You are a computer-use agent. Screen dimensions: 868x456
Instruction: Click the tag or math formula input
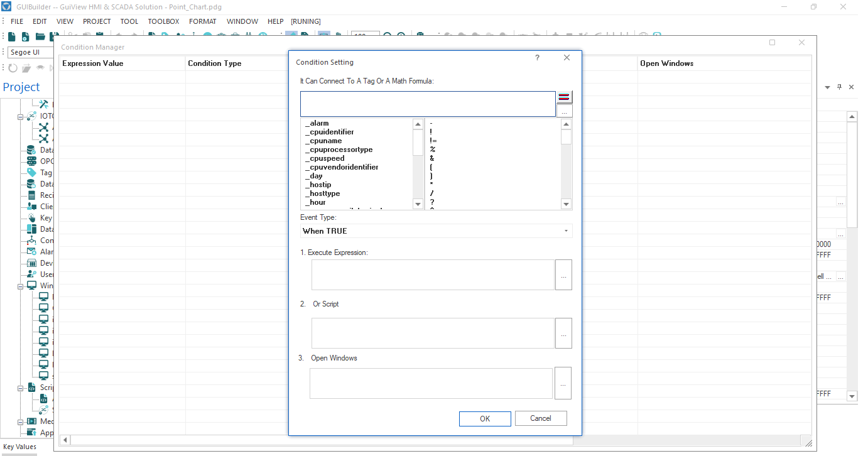pos(428,104)
